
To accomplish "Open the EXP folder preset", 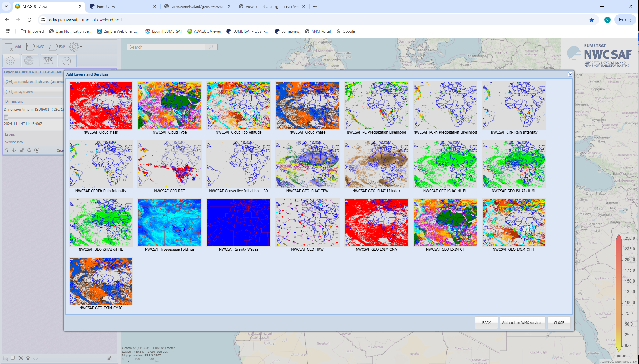I will click(57, 47).
